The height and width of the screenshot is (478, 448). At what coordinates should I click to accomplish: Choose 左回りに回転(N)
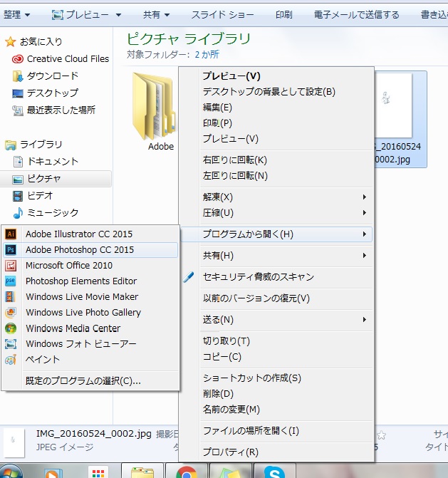pos(276,175)
